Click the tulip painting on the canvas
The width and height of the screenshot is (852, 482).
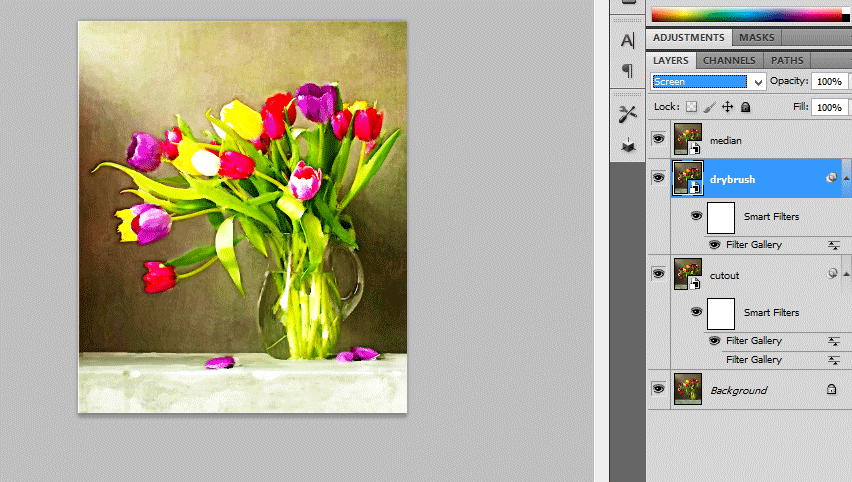[242, 217]
